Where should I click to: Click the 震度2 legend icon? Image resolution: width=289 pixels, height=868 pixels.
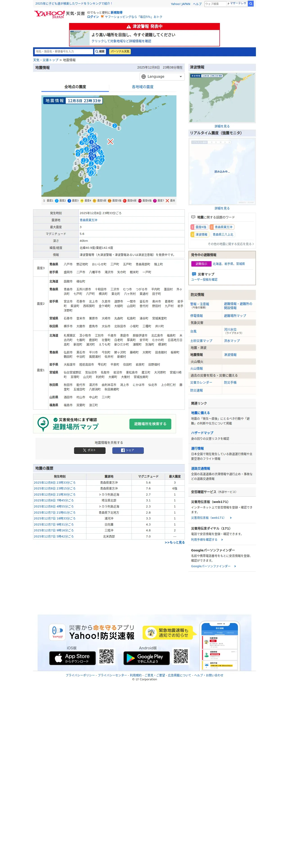[x=56, y=201]
